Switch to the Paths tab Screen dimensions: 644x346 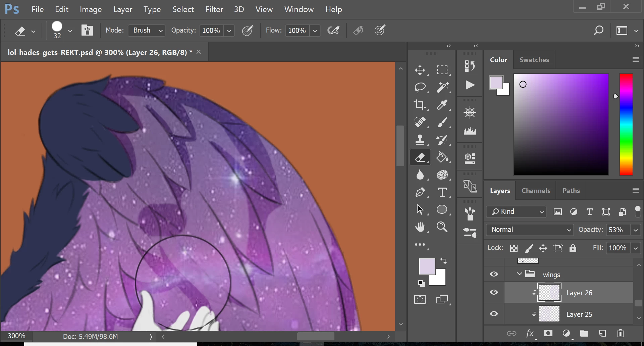tap(571, 191)
